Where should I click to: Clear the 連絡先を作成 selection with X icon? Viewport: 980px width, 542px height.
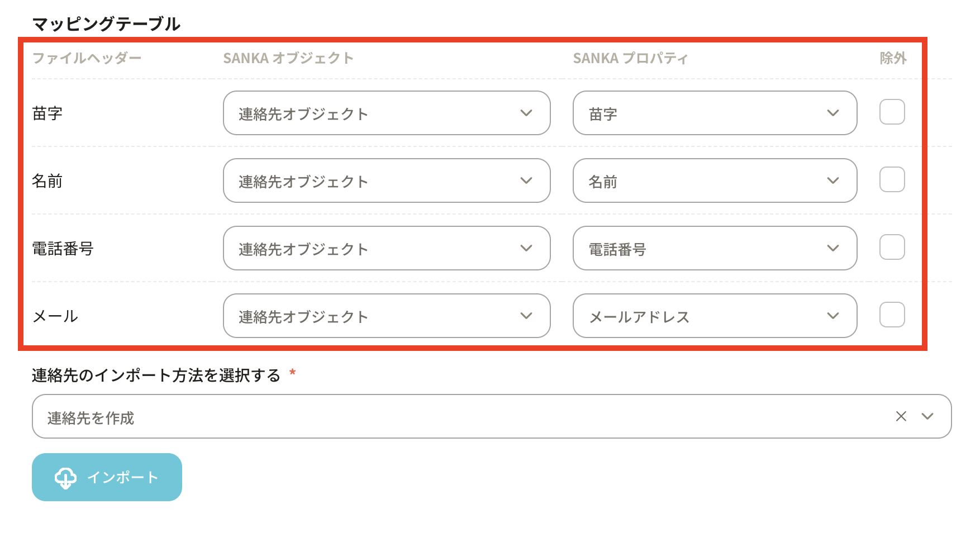click(901, 416)
